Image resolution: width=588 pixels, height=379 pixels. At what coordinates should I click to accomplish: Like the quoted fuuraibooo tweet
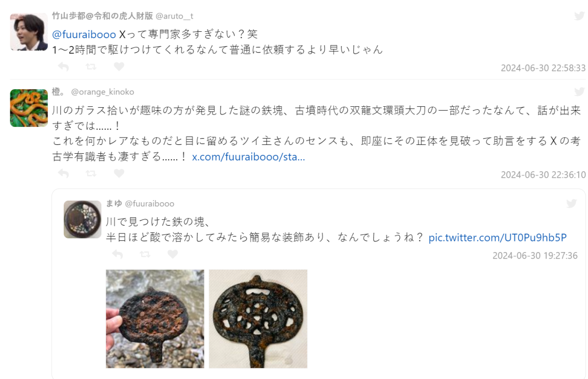[173, 254]
